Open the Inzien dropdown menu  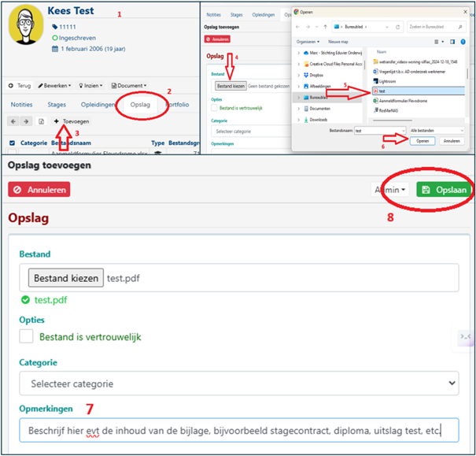coord(90,86)
